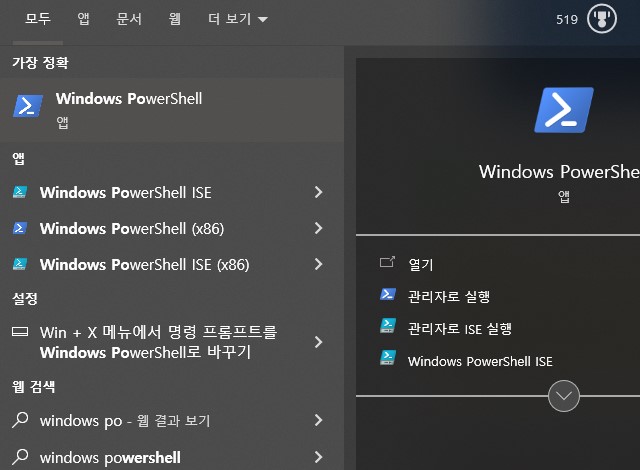Launch Windows PowerShell ISE from preview actions
Viewport: 640px width, 470px height.
(480, 361)
